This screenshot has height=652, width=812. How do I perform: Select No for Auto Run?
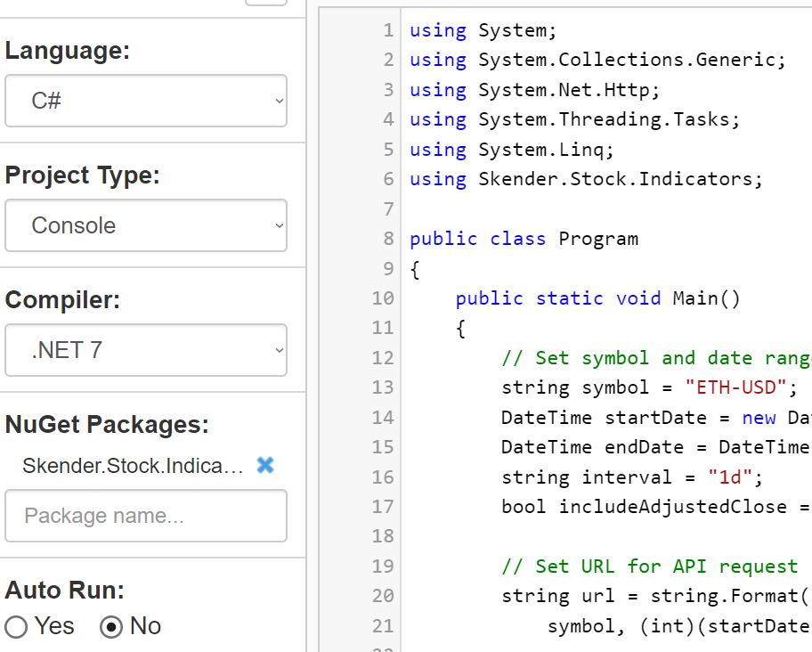(110, 627)
